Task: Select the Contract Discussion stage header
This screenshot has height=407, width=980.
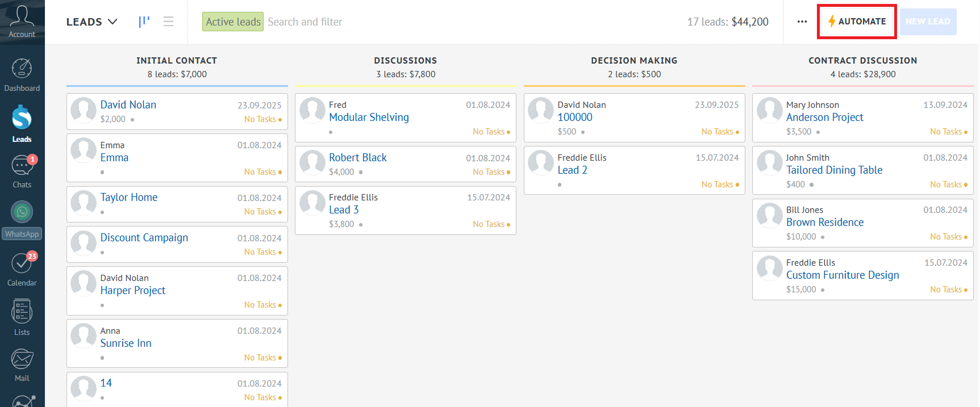Action: coord(862,61)
